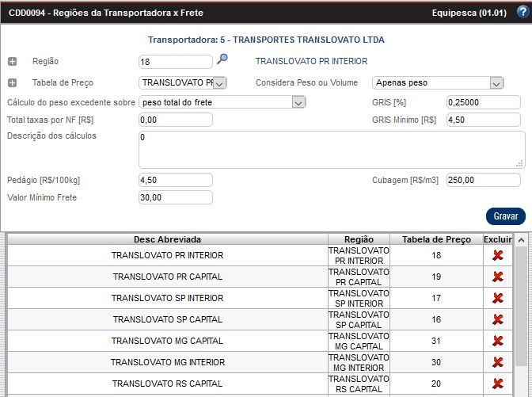Click the magnifier search icon beside Região

point(222,59)
